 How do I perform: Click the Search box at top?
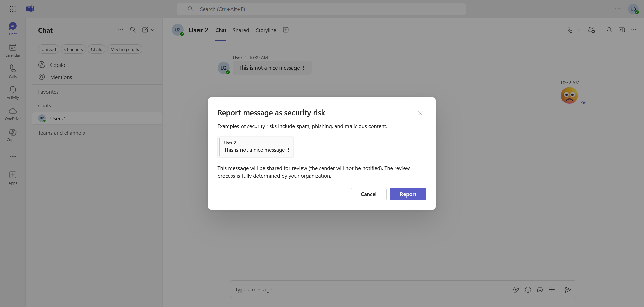(321, 9)
